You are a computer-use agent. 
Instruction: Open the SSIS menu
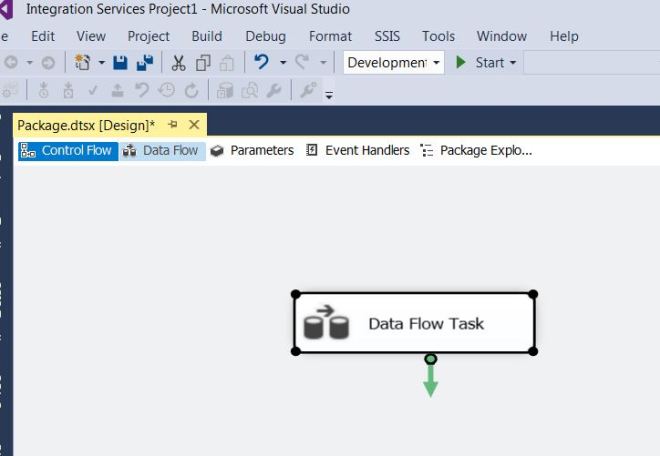click(x=387, y=36)
